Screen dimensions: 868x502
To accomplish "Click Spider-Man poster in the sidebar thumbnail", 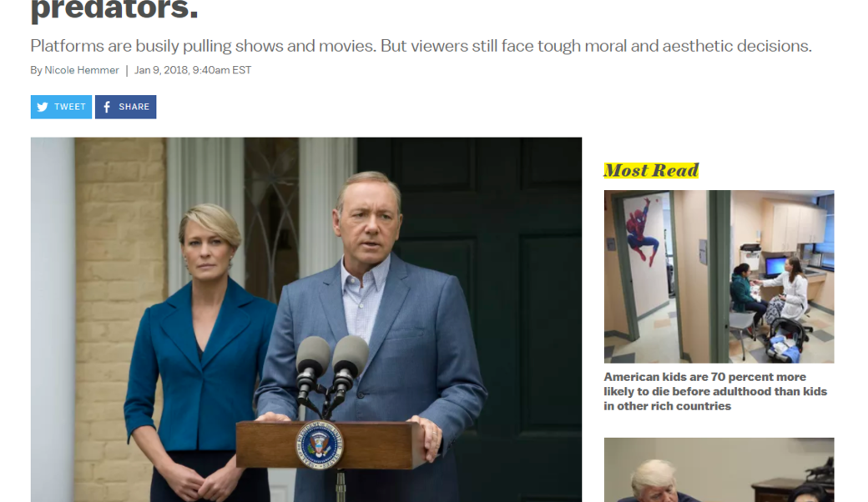I will pyautogui.click(x=642, y=232).
